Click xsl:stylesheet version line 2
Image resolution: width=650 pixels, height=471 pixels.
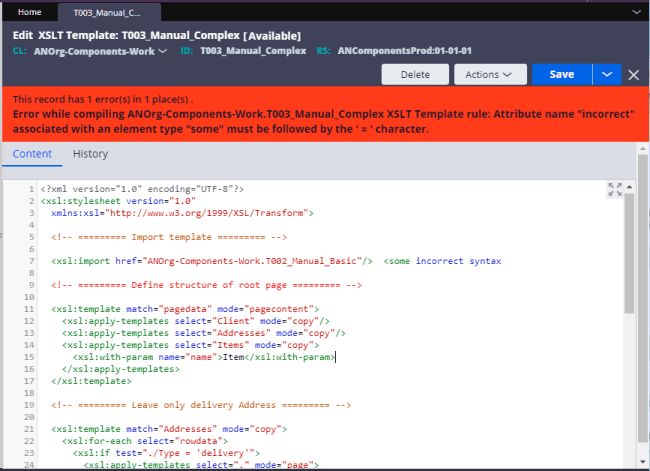(118, 201)
